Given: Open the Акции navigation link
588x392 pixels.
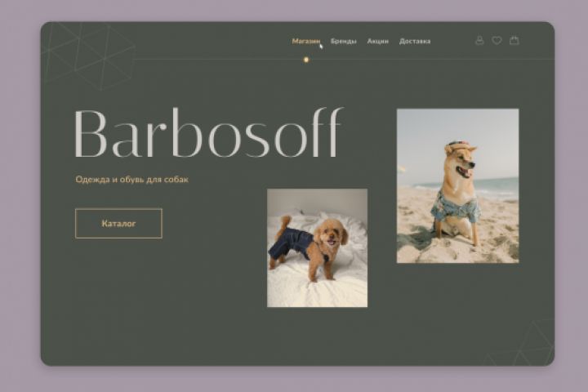Looking at the screenshot, I should point(377,42).
